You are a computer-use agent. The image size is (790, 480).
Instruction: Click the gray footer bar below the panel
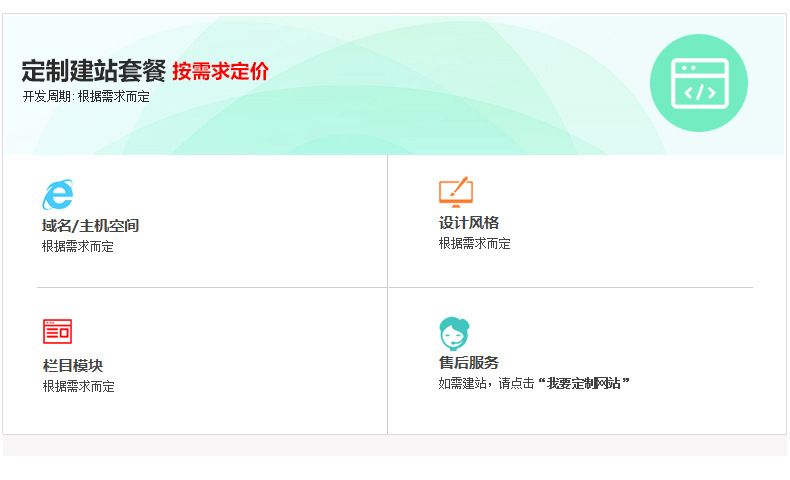click(x=394, y=446)
